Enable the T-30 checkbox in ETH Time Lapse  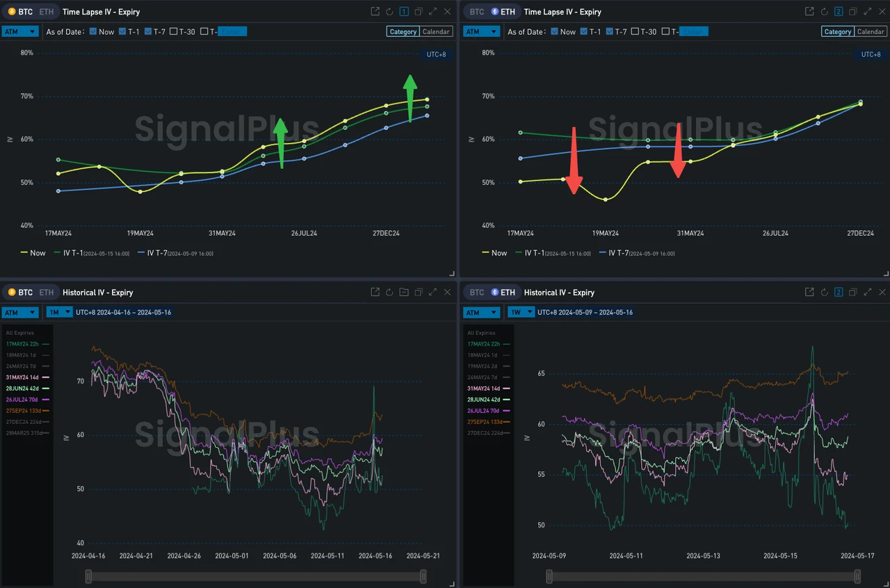(633, 31)
